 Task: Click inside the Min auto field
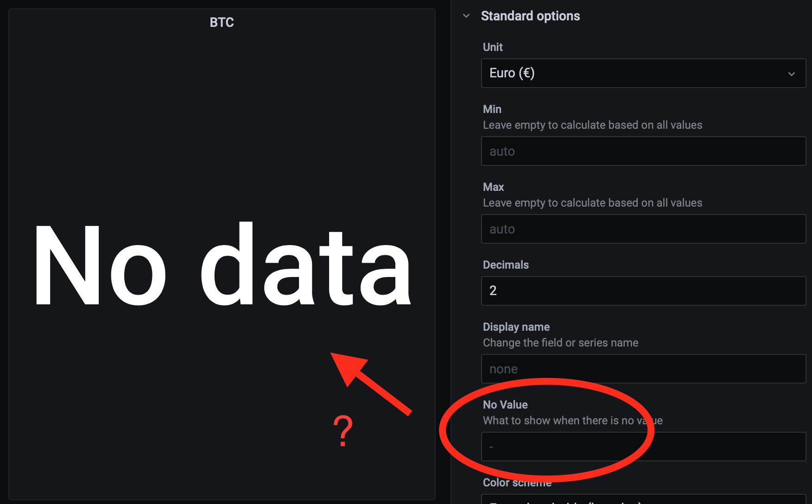click(643, 151)
